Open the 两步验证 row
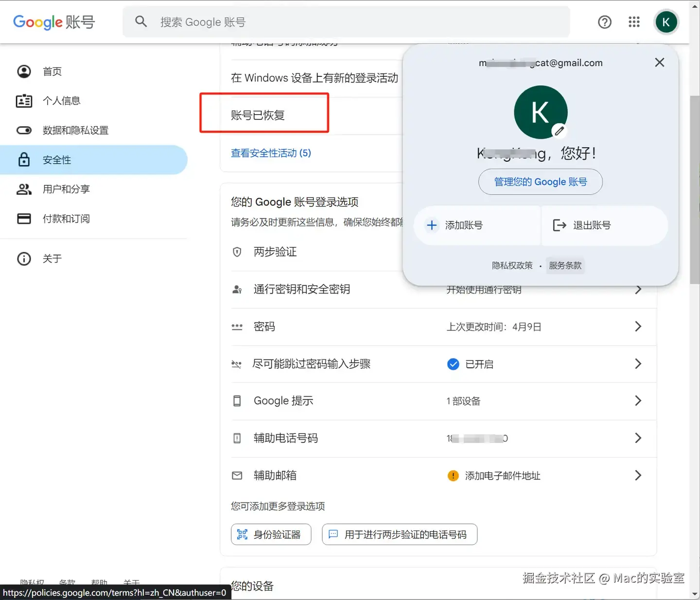This screenshot has width=700, height=600. point(317,252)
